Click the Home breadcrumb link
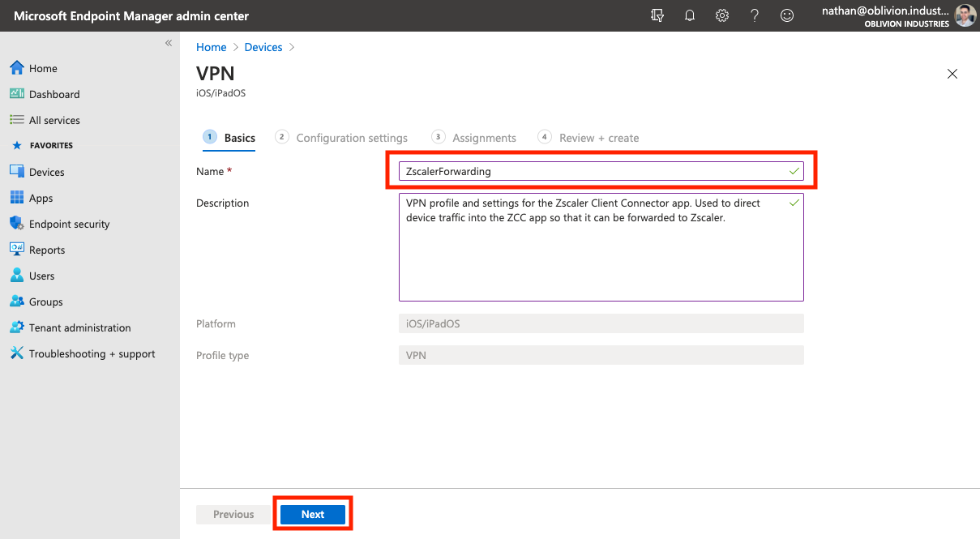The image size is (980, 539). [211, 47]
